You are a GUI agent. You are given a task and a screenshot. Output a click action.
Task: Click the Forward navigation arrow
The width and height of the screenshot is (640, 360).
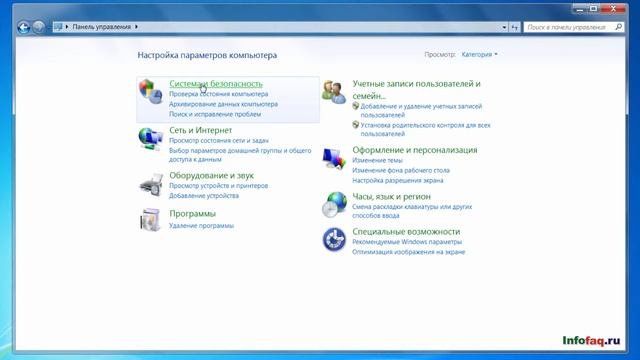tap(39, 27)
